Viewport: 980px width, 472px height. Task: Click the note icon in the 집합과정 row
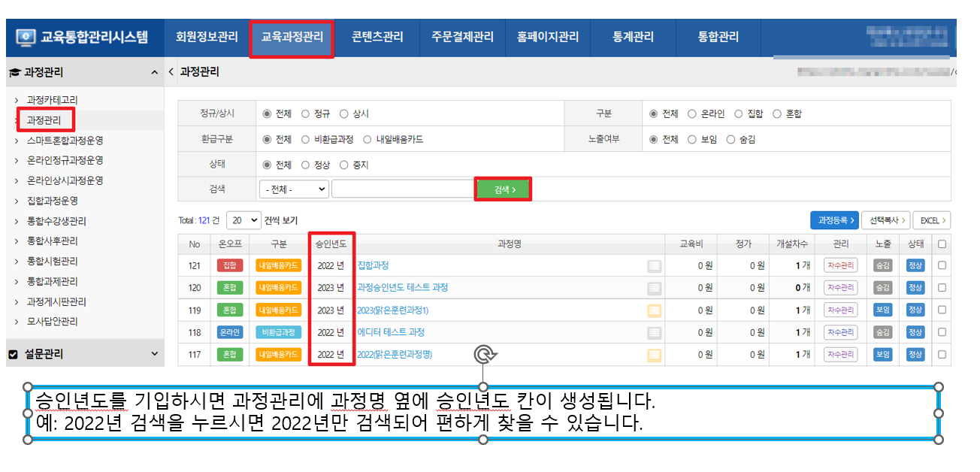point(655,265)
